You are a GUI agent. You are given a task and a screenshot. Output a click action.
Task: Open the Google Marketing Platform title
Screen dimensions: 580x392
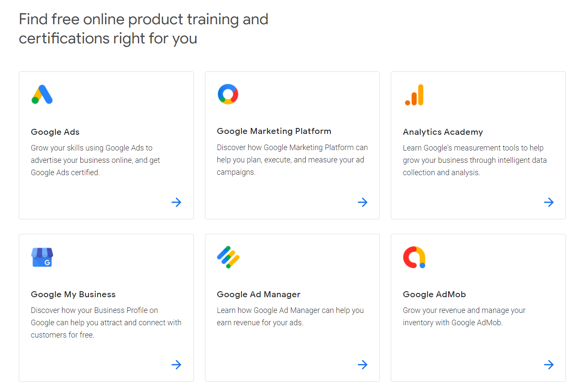274,131
